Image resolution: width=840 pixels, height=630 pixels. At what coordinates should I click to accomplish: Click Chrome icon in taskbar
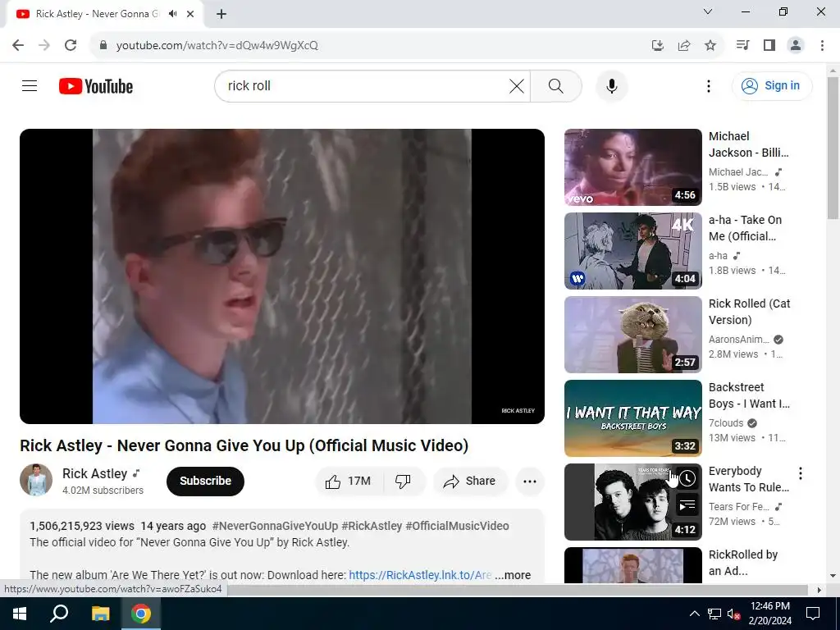141,614
